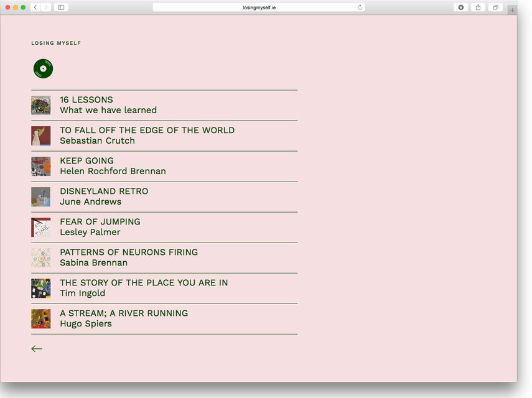The height and width of the screenshot is (398, 532).
Task: Open "16 LESSONS" entry
Action: coord(86,99)
